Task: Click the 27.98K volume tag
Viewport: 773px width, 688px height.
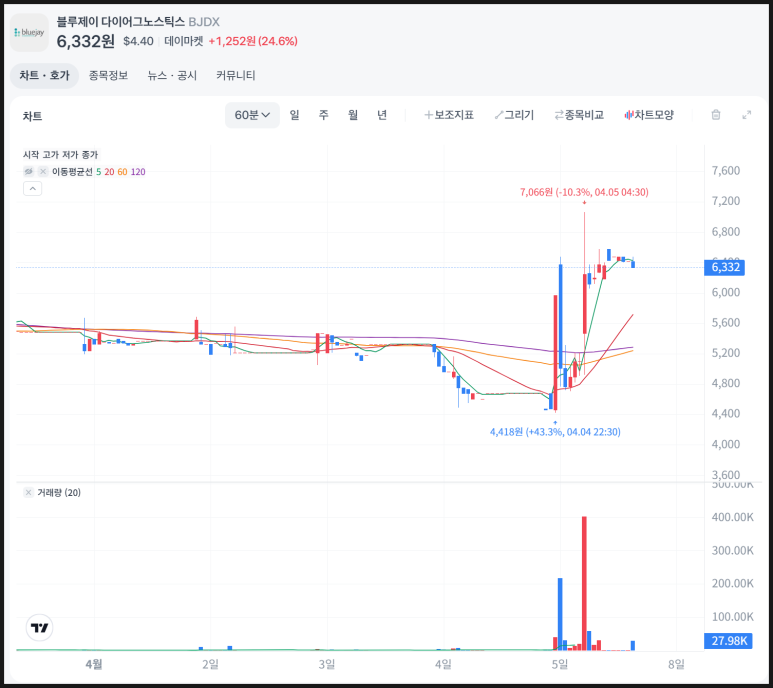Action: [729, 641]
